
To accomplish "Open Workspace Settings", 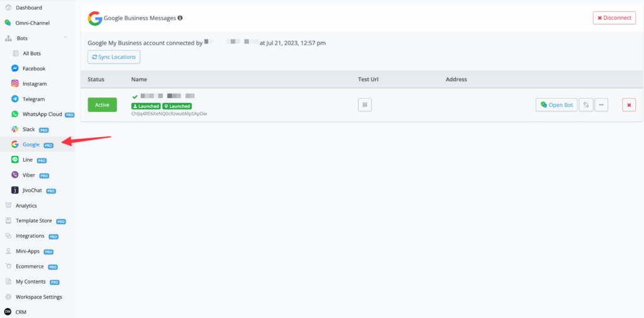I will (38, 297).
